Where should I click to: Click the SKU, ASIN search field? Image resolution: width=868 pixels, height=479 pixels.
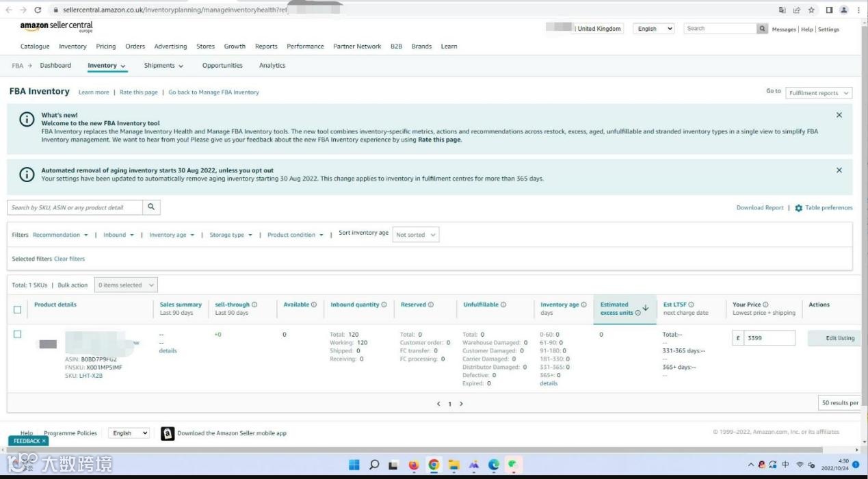click(75, 207)
